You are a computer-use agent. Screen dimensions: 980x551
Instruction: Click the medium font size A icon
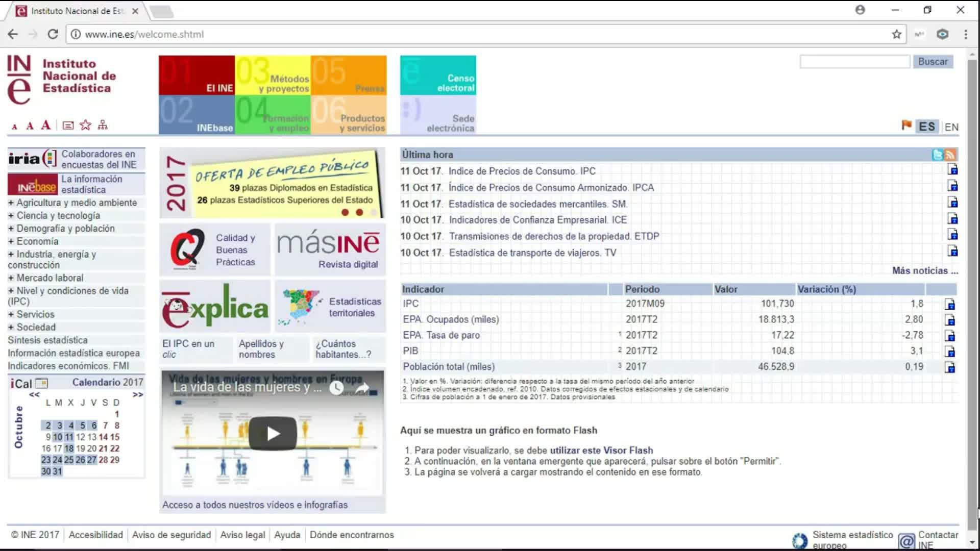[30, 126]
